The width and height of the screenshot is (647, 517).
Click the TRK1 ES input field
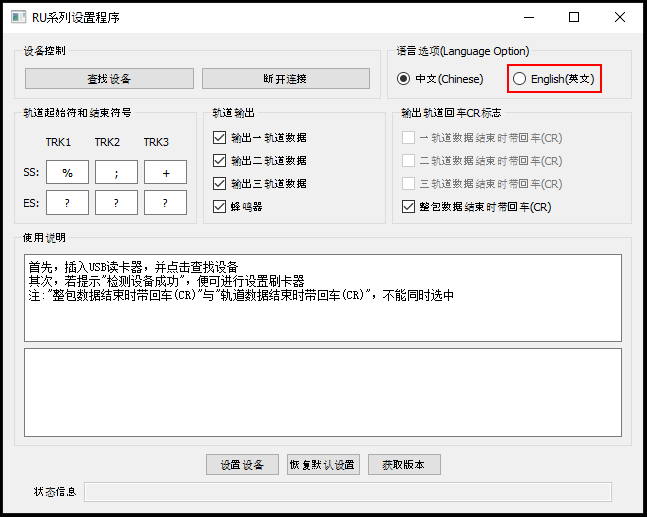point(67,203)
